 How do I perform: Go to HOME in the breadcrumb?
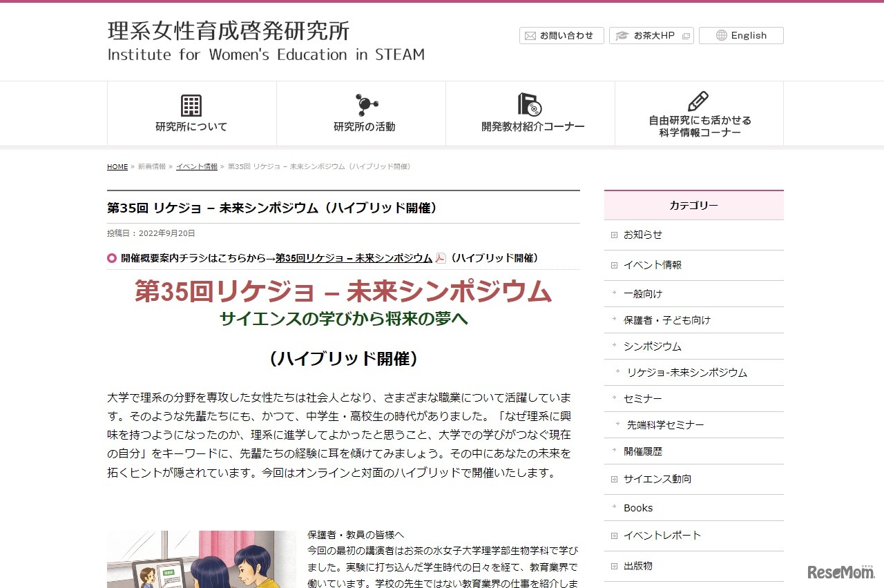click(x=117, y=167)
